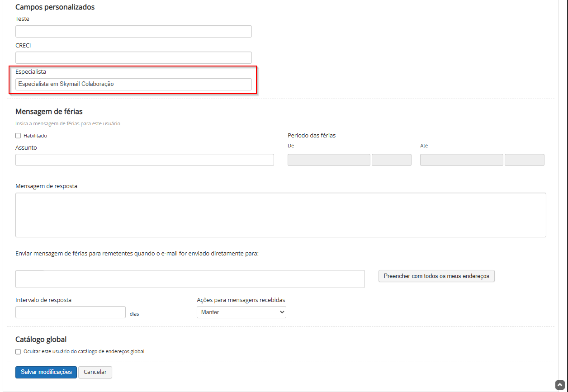Click the scroll-to-top arrow icon

click(560, 385)
